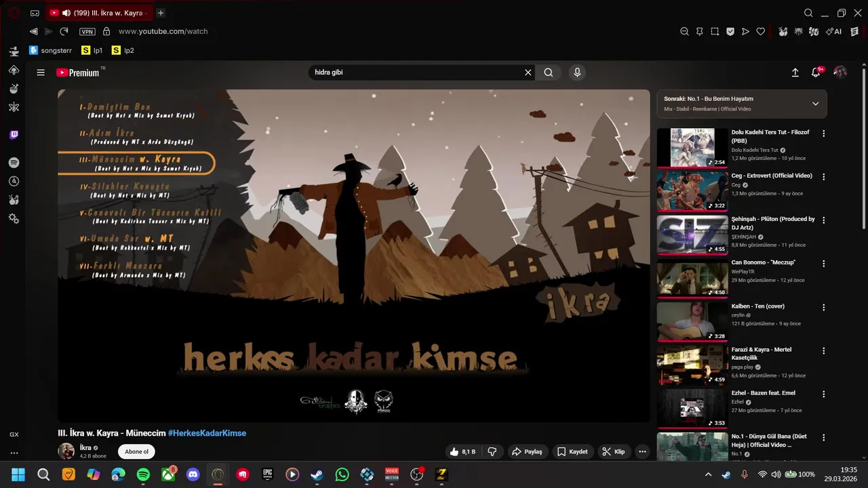Open the Ceg - Extrovert thumbnail
The width and height of the screenshot is (868, 488).
pyautogui.click(x=692, y=191)
